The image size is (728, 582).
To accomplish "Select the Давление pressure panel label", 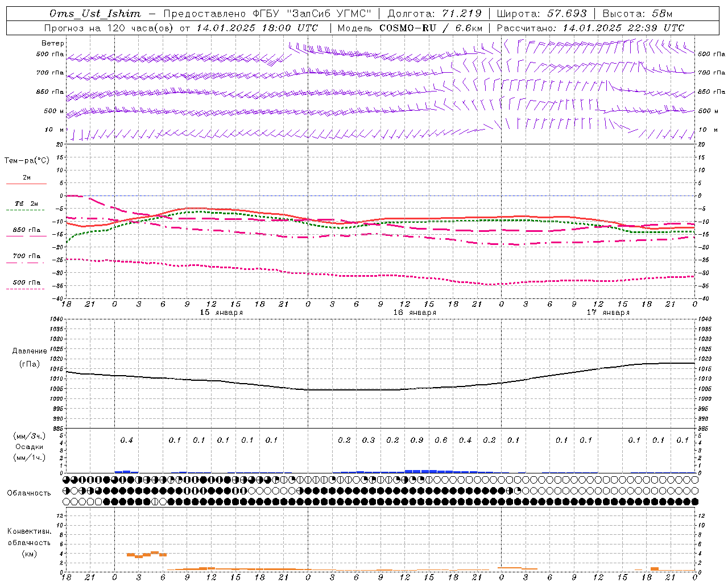I will [30, 351].
